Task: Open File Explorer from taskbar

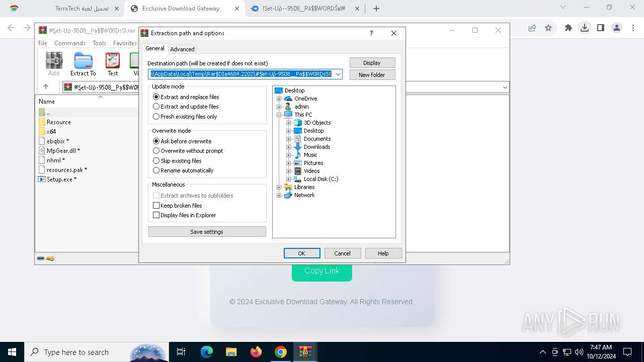Action: pos(231,352)
